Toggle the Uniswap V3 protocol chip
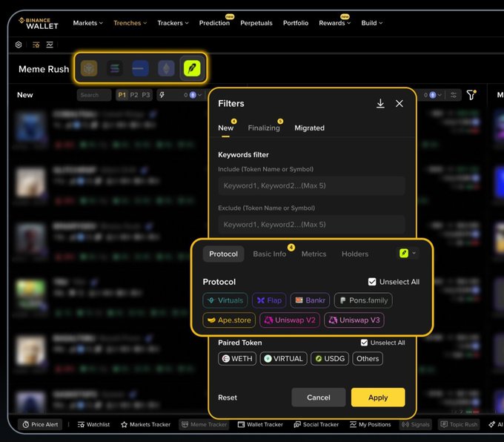The image size is (504, 442). click(x=354, y=320)
